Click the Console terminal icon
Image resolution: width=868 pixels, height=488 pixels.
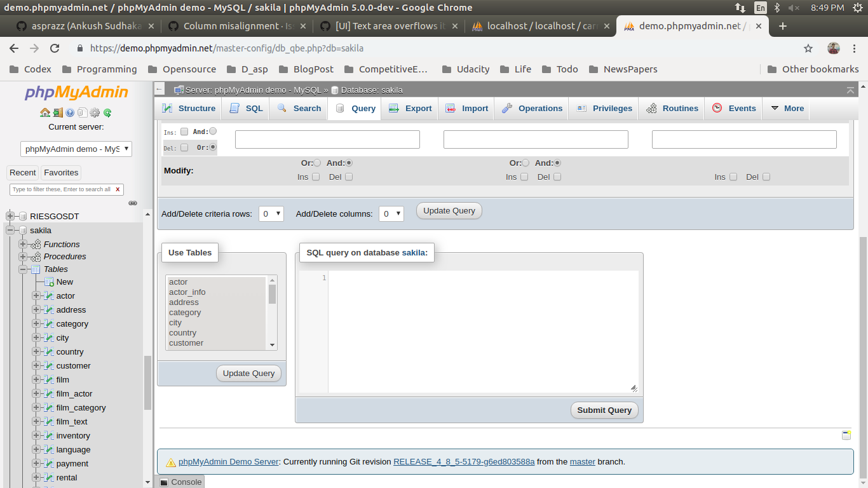pyautogui.click(x=164, y=482)
